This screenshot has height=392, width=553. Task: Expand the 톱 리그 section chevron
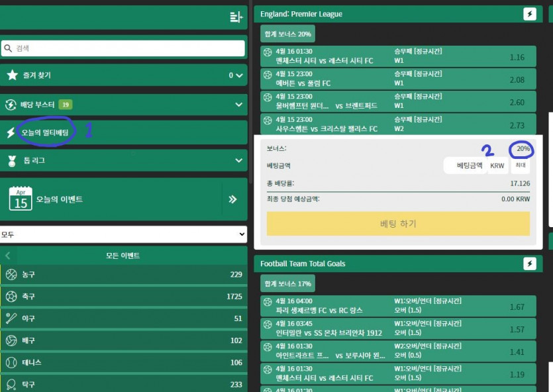239,160
